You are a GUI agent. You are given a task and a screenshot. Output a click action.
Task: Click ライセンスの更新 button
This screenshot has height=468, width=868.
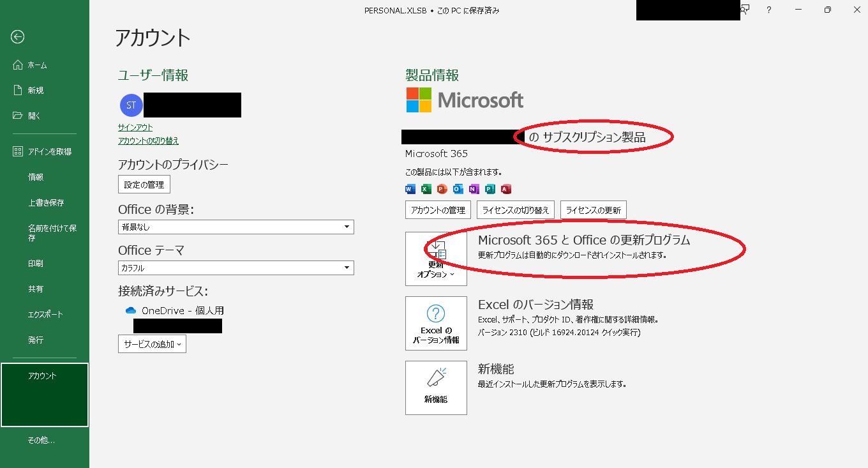pyautogui.click(x=594, y=210)
